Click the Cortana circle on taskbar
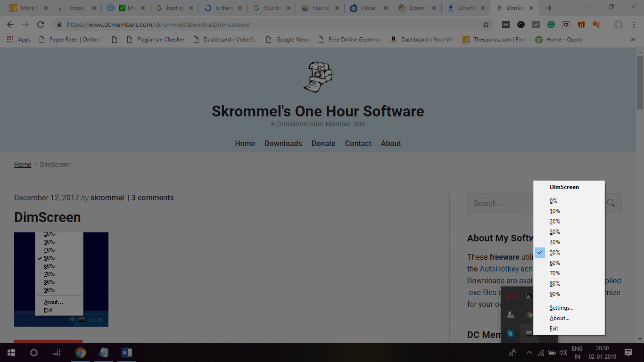 [x=34, y=353]
